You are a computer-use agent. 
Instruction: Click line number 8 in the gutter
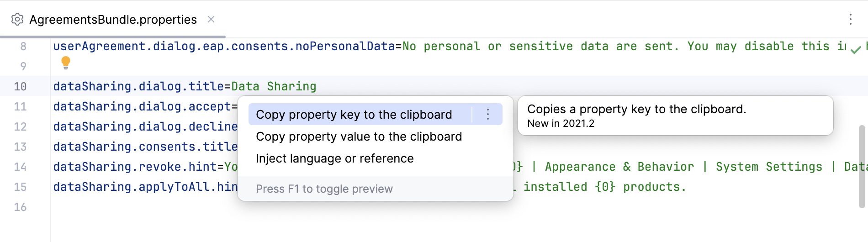pos(23,47)
